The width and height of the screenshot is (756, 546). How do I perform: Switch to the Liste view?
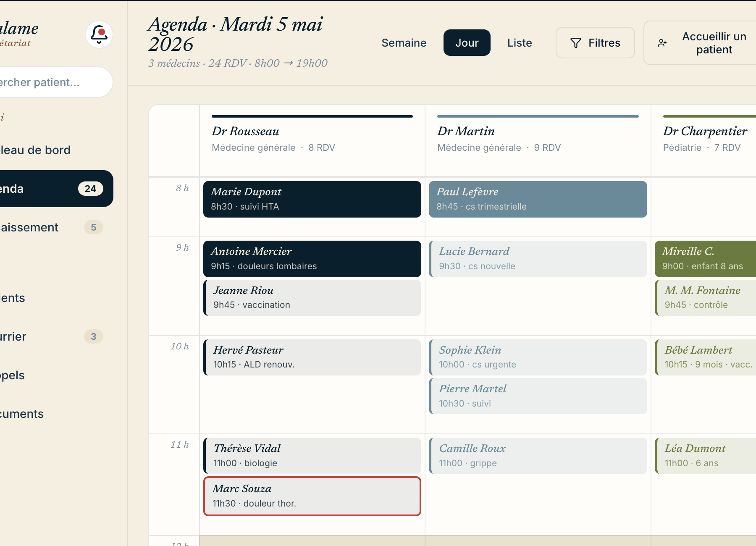(520, 43)
